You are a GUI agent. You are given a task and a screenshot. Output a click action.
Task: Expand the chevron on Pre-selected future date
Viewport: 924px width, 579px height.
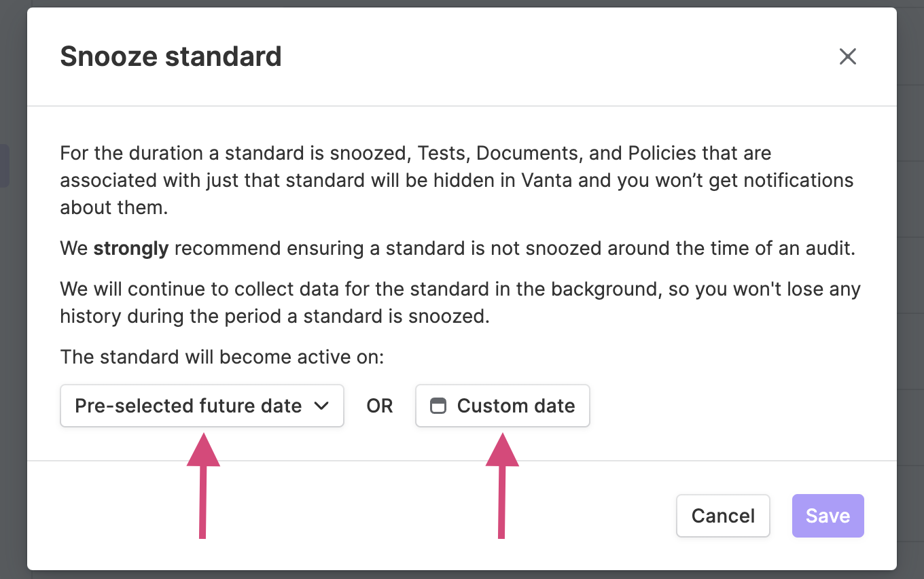click(321, 406)
